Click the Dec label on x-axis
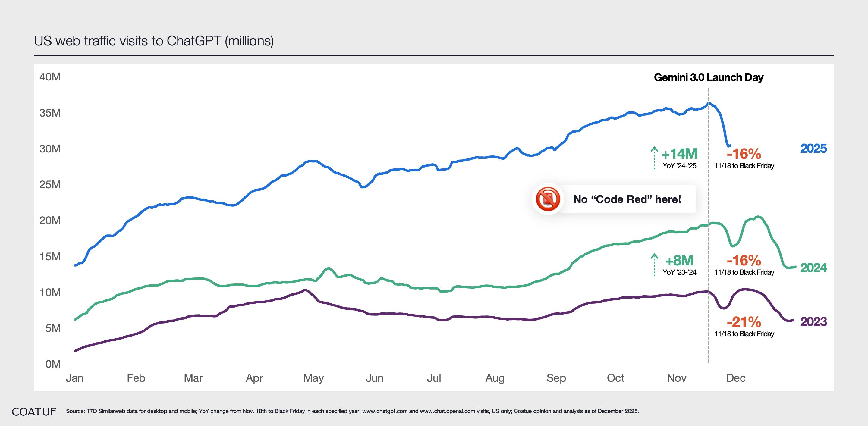The image size is (868, 426). (736, 378)
